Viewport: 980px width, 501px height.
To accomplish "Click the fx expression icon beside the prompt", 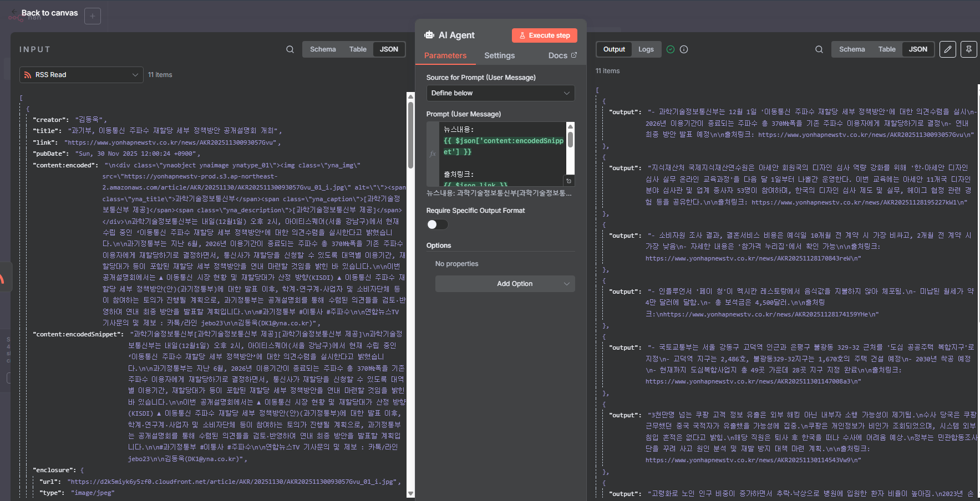I will click(x=433, y=154).
